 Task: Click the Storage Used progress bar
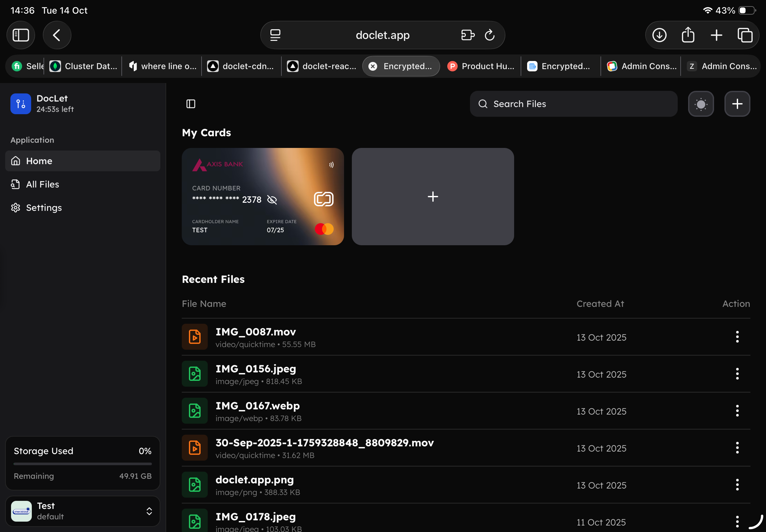[x=82, y=464]
